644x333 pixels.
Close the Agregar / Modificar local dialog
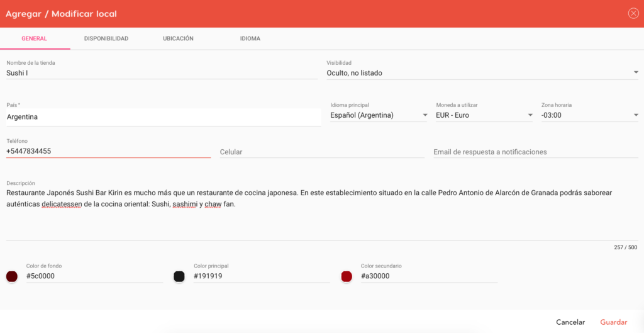click(x=633, y=14)
